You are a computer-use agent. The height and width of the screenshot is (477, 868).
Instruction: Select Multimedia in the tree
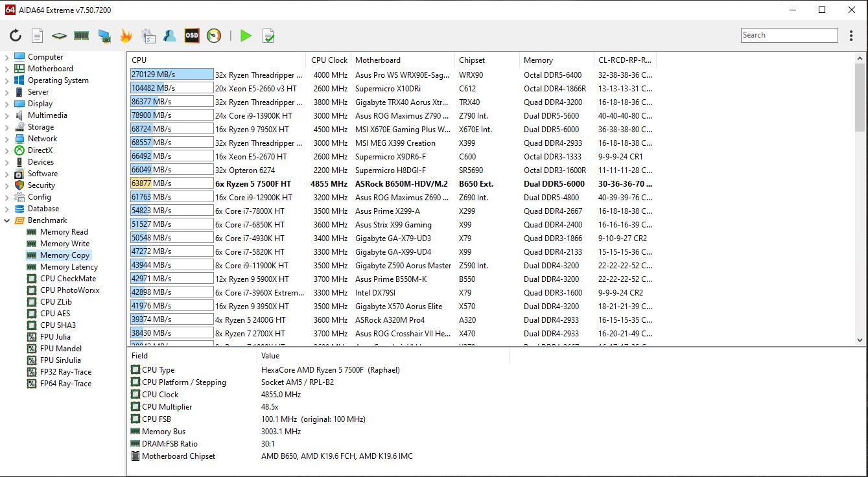(47, 115)
